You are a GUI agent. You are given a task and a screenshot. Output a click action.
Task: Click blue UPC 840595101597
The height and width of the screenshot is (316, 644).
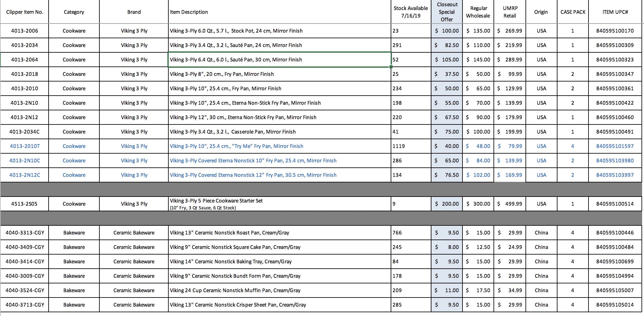click(x=615, y=146)
